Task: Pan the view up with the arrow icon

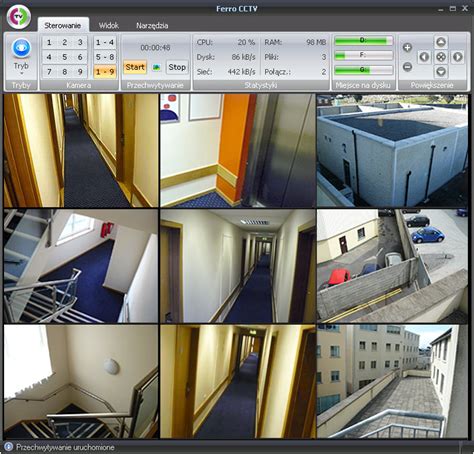Action: tap(441, 42)
